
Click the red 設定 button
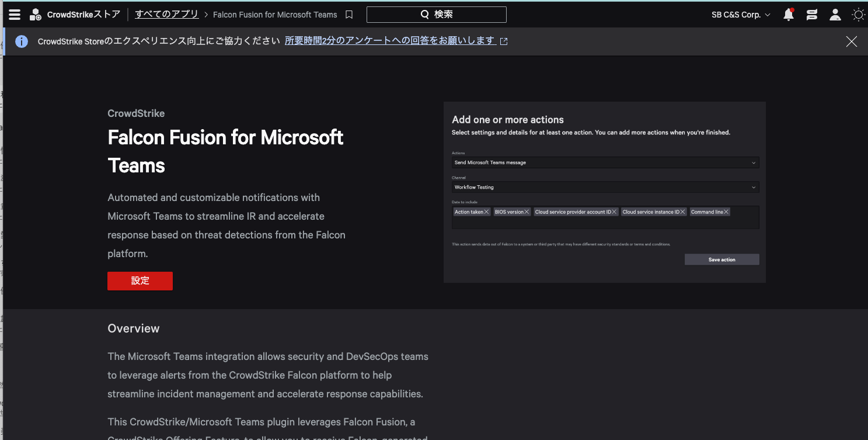point(140,281)
